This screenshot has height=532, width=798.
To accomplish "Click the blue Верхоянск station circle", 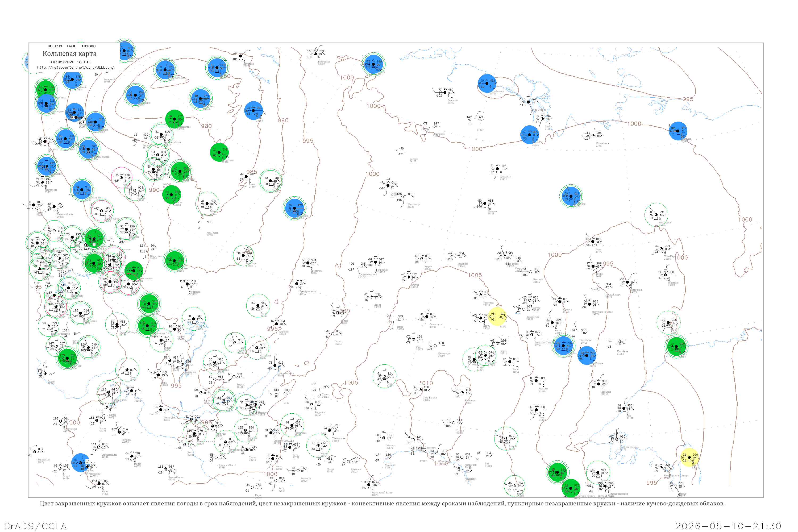I will click(x=571, y=196).
